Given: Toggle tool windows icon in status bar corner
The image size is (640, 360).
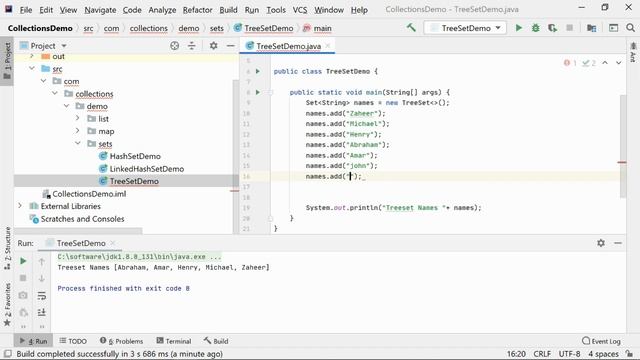Looking at the screenshot, I should click(x=8, y=353).
